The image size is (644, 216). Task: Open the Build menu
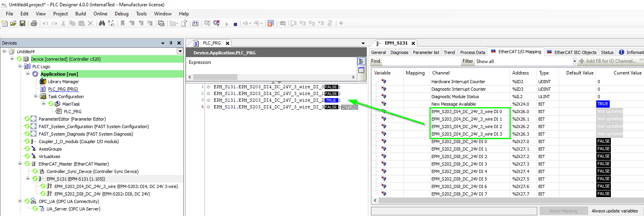coord(80,13)
